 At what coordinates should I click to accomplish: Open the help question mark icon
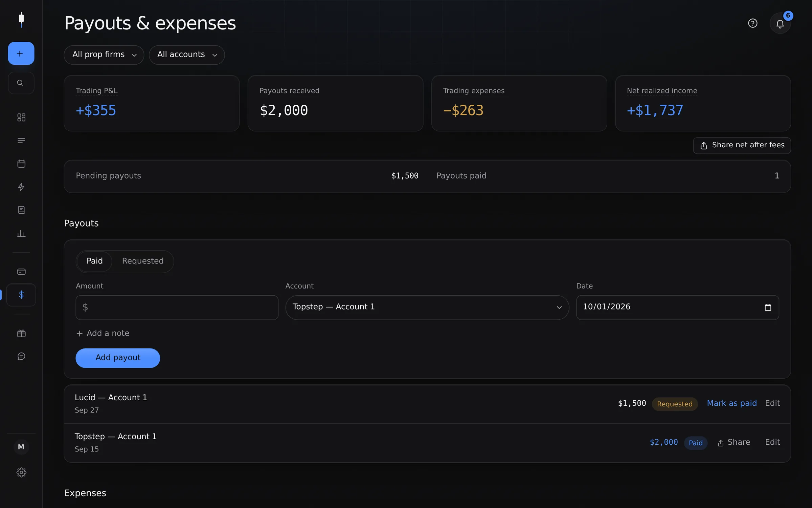[x=752, y=23]
